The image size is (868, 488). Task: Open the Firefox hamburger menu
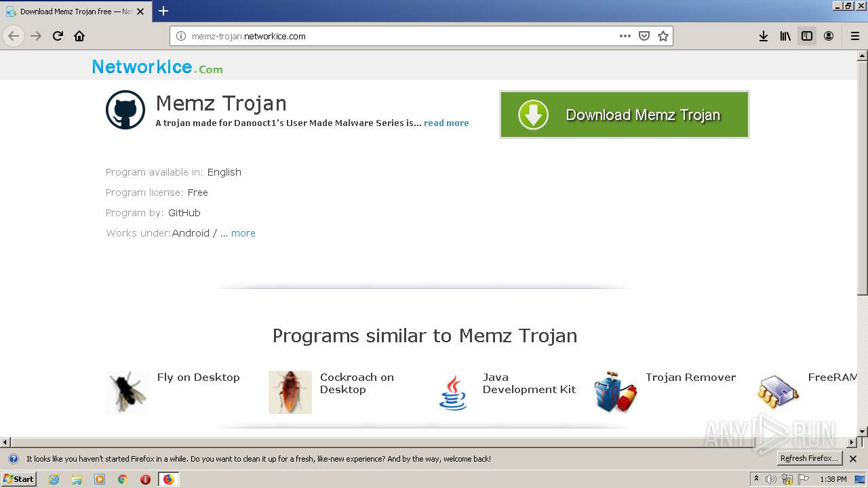(x=855, y=36)
